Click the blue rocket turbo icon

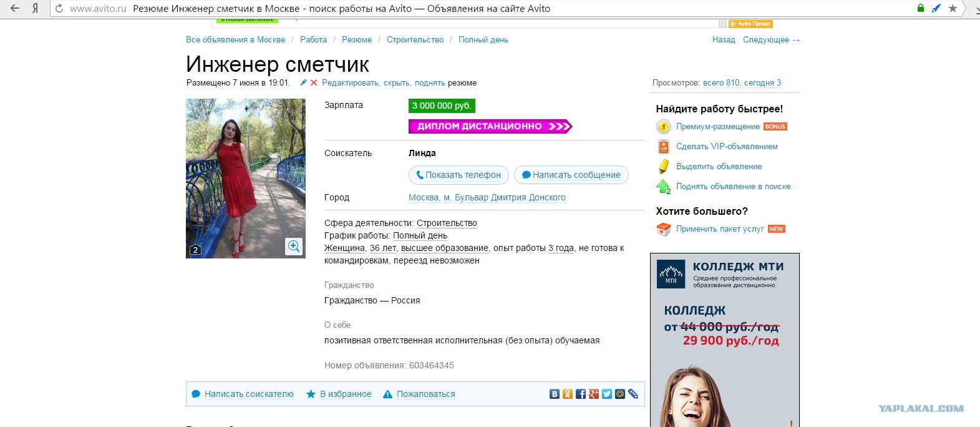(x=936, y=8)
